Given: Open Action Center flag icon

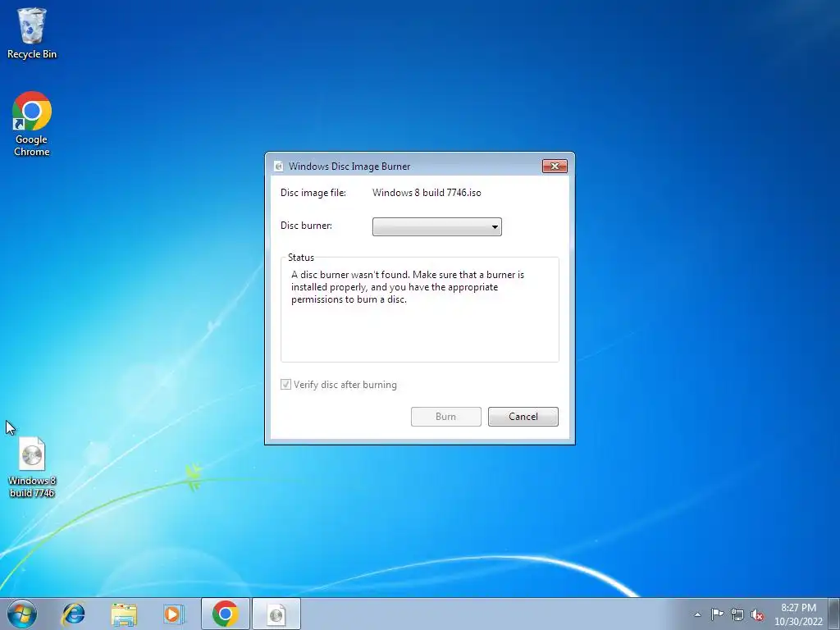Looking at the screenshot, I should coord(717,614).
